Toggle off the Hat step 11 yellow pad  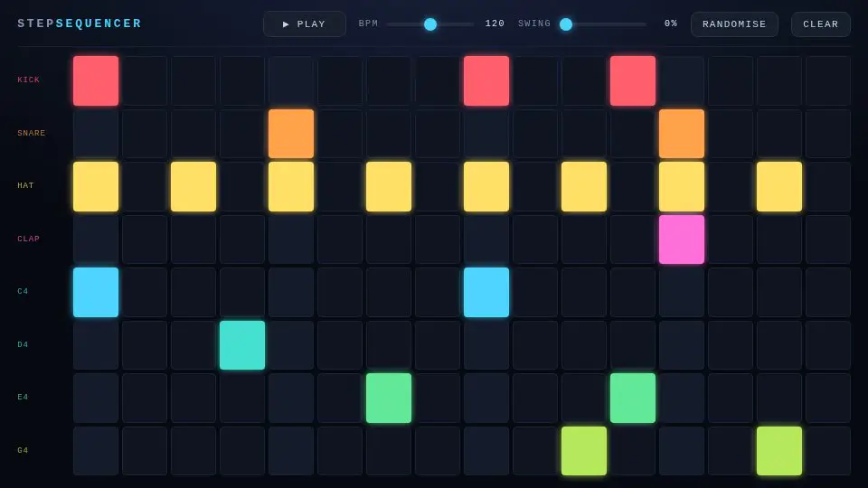coord(584,186)
